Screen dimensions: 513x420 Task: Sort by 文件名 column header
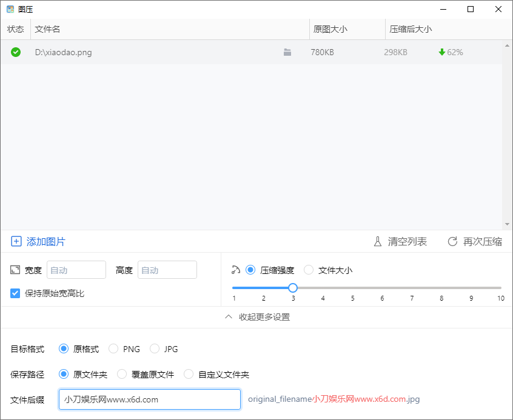tap(47, 29)
